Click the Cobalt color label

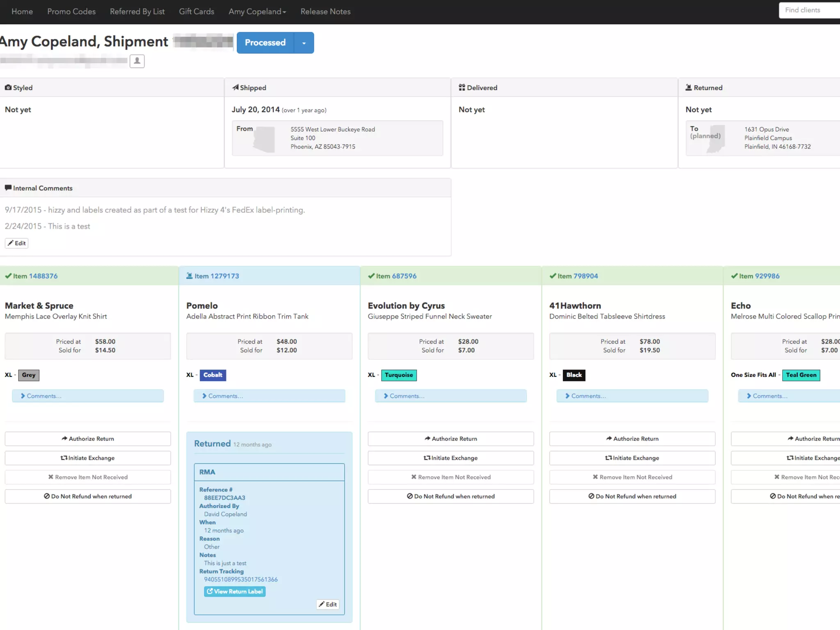pyautogui.click(x=213, y=375)
